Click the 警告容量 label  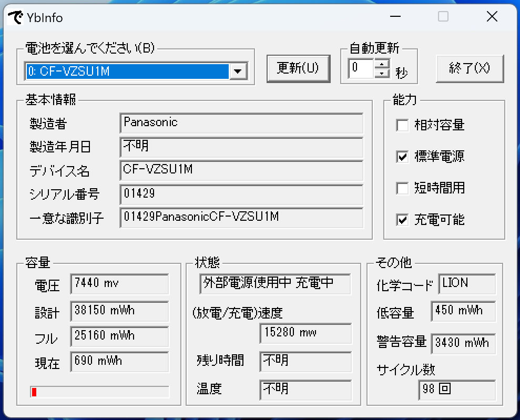coord(402,342)
